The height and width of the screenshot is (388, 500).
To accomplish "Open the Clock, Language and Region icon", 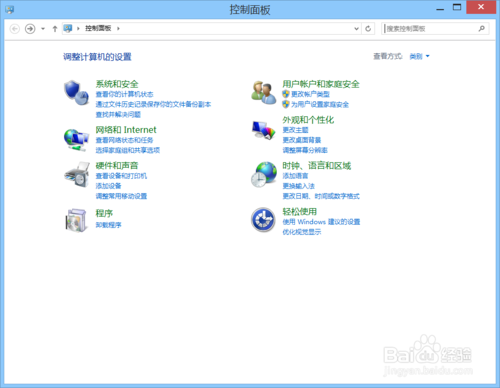I will coord(264,175).
